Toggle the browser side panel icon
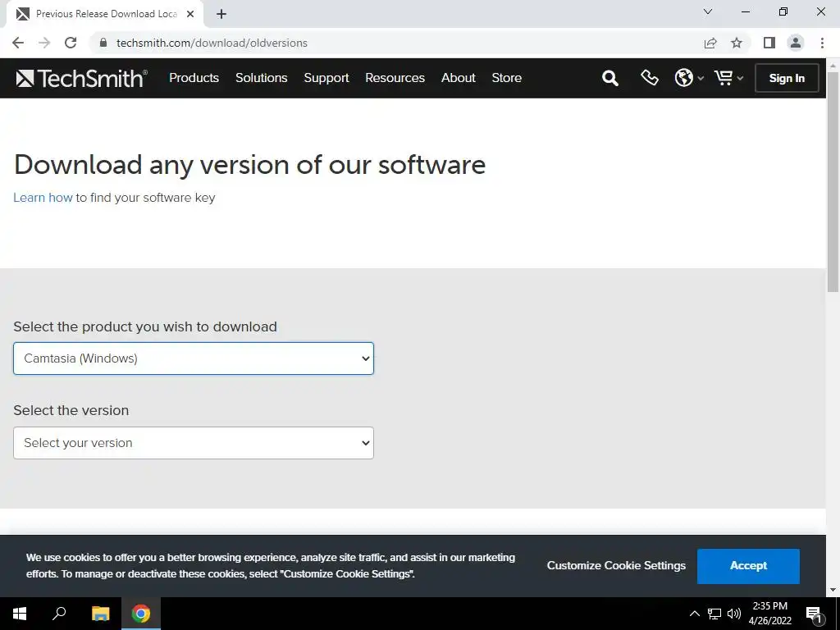Image resolution: width=840 pixels, height=630 pixels. pyautogui.click(x=769, y=43)
